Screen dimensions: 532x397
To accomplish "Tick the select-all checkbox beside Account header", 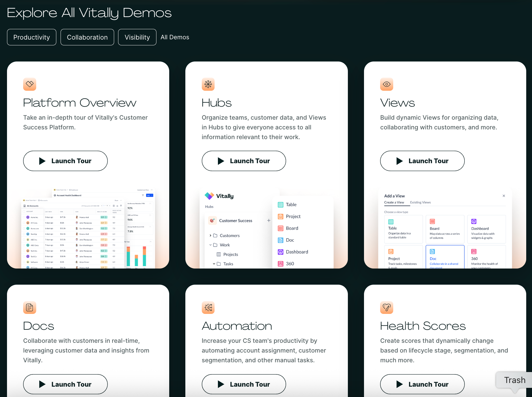I will pyautogui.click(x=24, y=211).
